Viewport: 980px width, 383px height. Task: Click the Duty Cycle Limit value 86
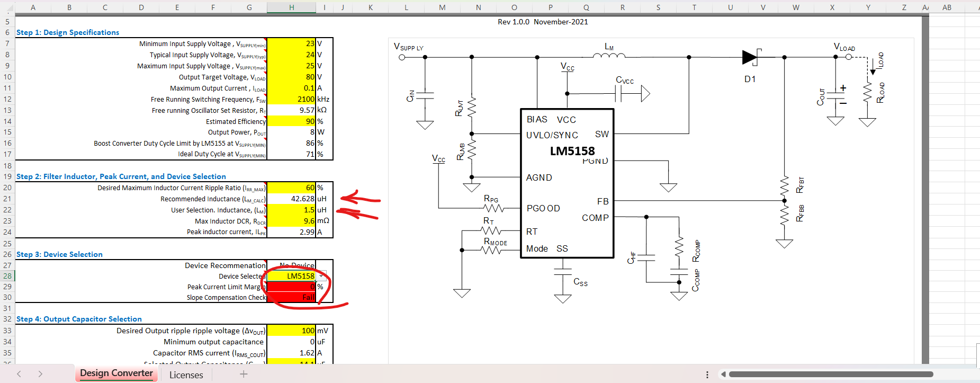tap(291, 143)
